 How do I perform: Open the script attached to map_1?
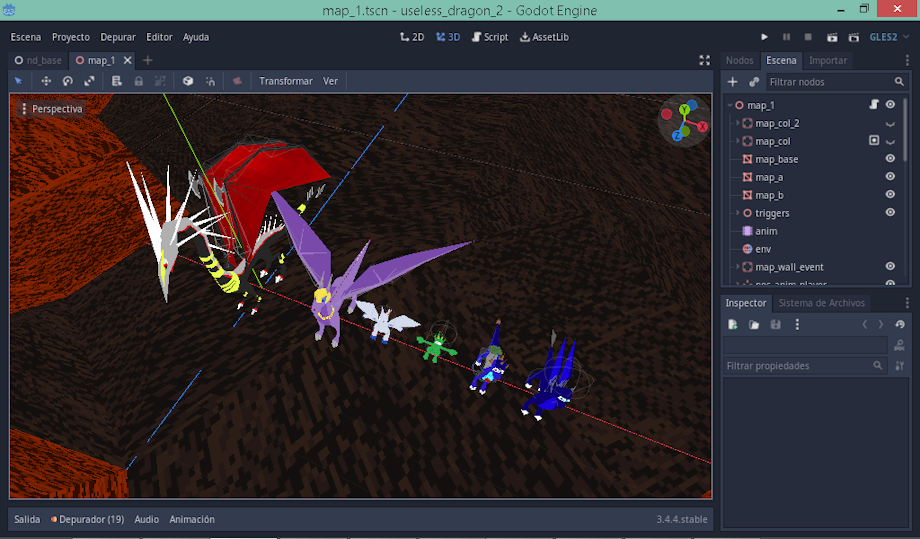click(x=873, y=105)
